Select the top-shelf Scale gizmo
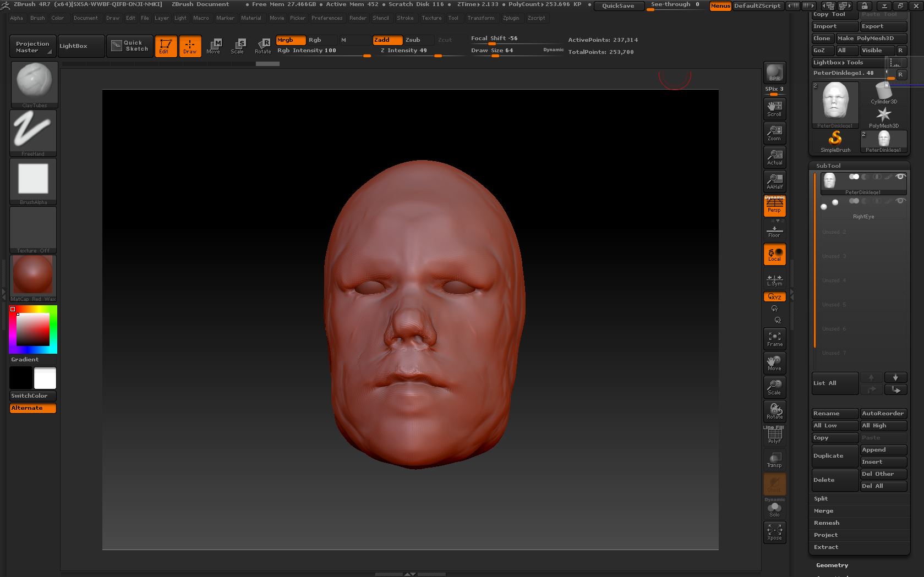 click(238, 46)
